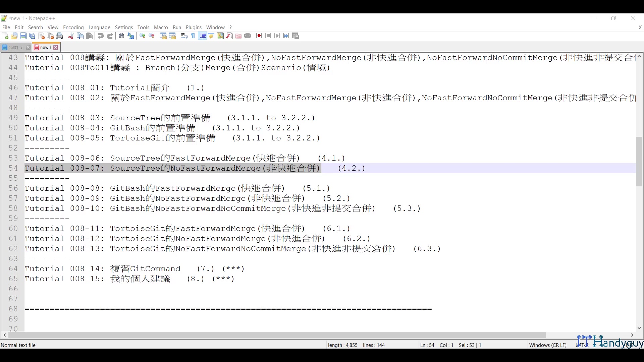
Task: Play back the recorded macro
Action: tap(277, 36)
